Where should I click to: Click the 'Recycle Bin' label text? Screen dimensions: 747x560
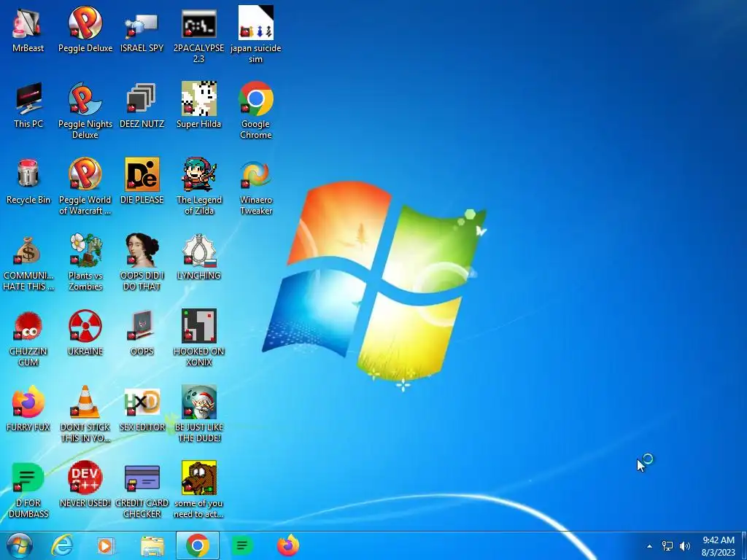click(28, 200)
